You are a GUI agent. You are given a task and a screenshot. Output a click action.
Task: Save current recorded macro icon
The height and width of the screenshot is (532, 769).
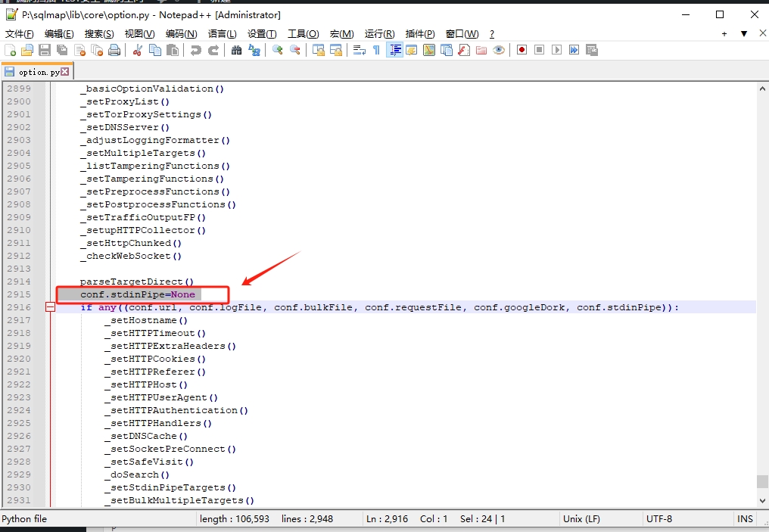point(591,50)
